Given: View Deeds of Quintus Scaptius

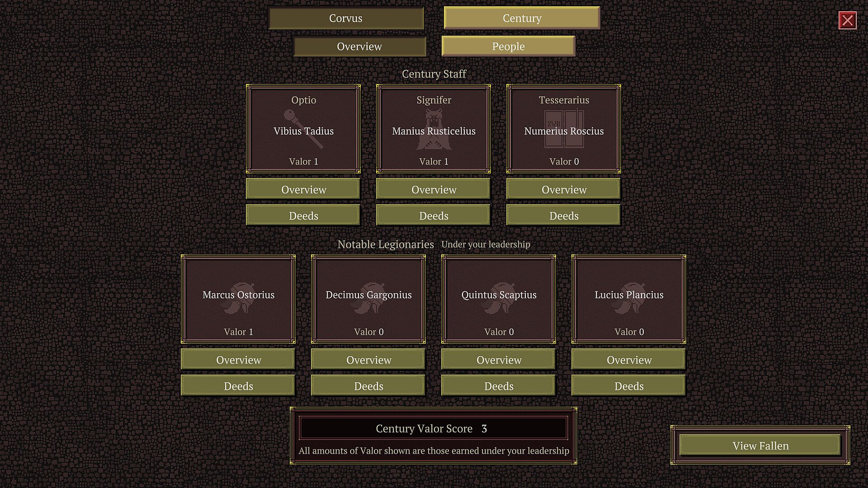Looking at the screenshot, I should tap(499, 386).
